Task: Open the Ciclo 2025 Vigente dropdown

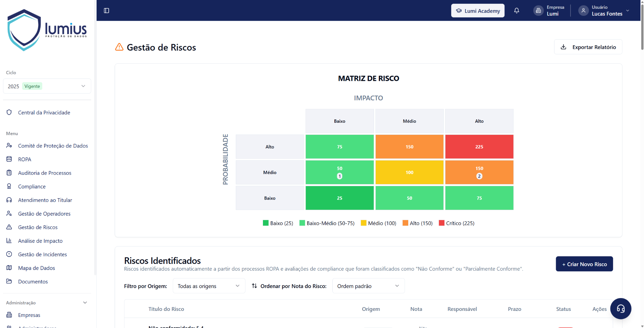Action: coord(47,86)
